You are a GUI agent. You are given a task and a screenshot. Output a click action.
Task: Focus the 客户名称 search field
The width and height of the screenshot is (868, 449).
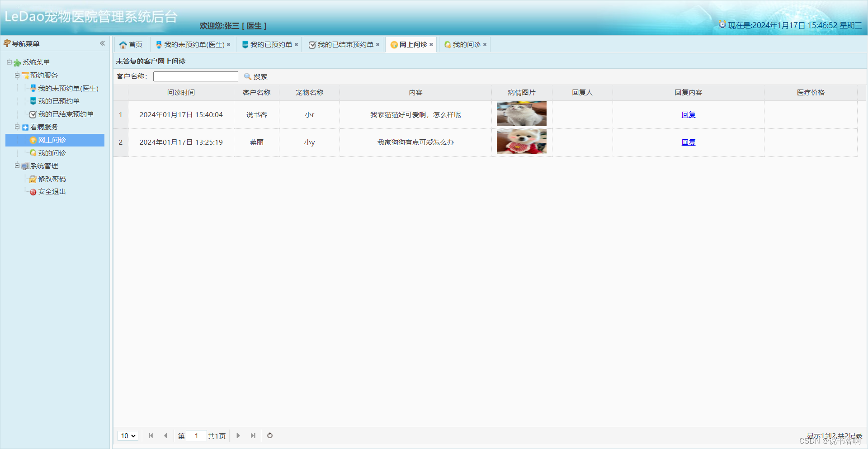(196, 76)
